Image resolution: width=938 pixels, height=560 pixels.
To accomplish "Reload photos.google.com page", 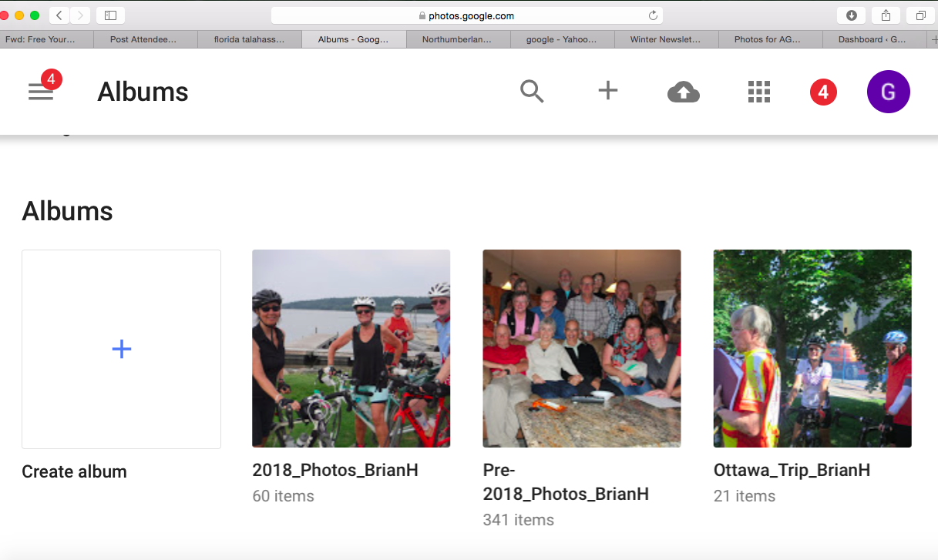I will click(x=653, y=14).
